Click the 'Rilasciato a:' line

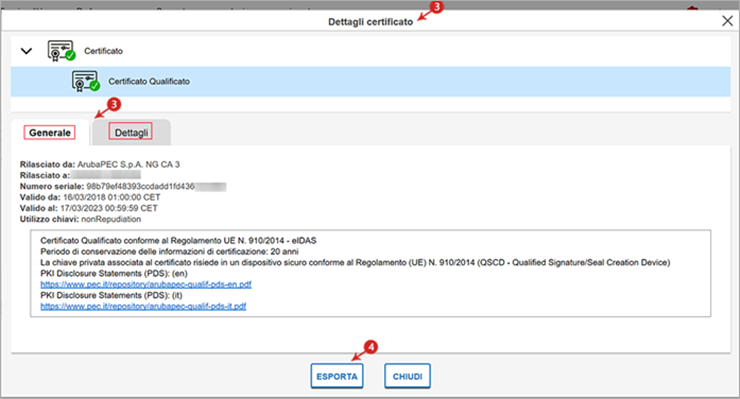80,175
